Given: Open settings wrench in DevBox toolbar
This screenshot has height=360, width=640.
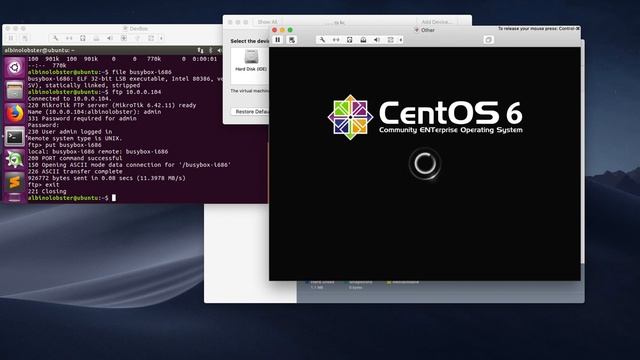Looking at the screenshot, I should pos(55,38).
